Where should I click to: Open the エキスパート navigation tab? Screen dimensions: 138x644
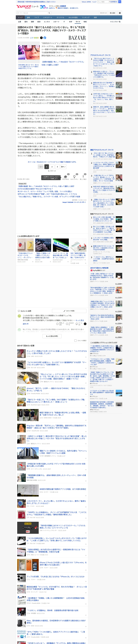(x=48, y=17)
